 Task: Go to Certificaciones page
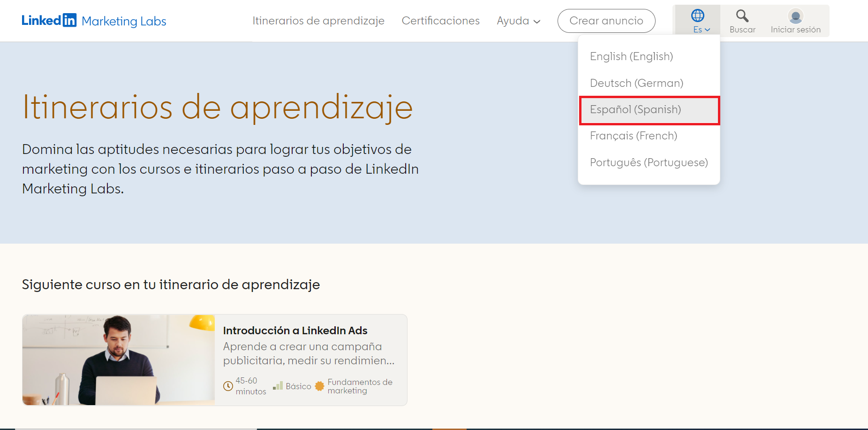pyautogui.click(x=440, y=21)
